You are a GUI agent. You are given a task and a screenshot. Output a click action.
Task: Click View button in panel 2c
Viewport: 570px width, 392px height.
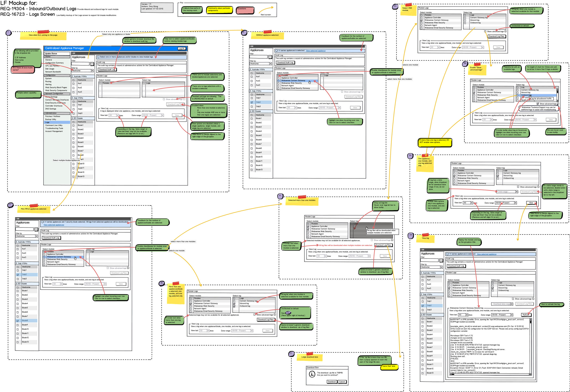531,203
